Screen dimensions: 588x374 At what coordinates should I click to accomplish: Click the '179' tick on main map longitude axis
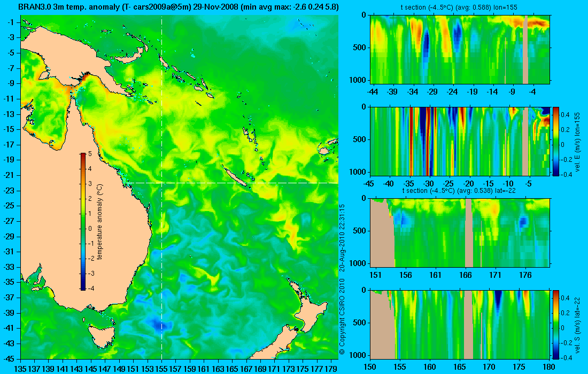(x=331, y=369)
